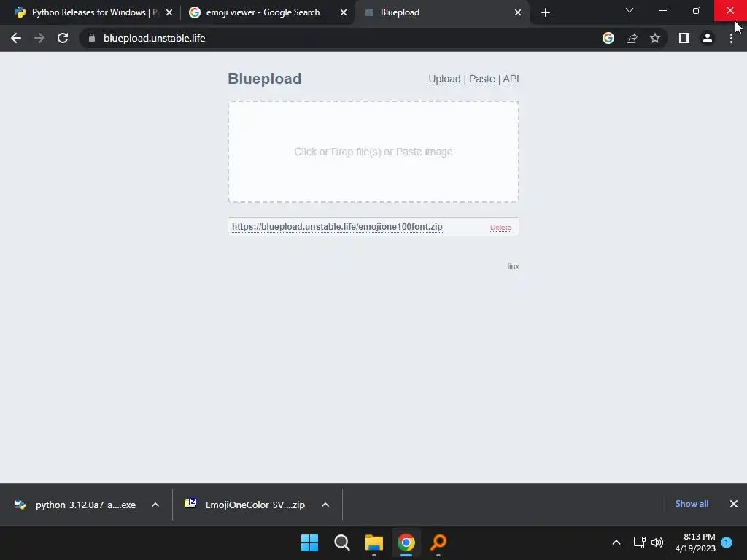
Task: Click the forward navigation arrow
Action: click(x=39, y=38)
